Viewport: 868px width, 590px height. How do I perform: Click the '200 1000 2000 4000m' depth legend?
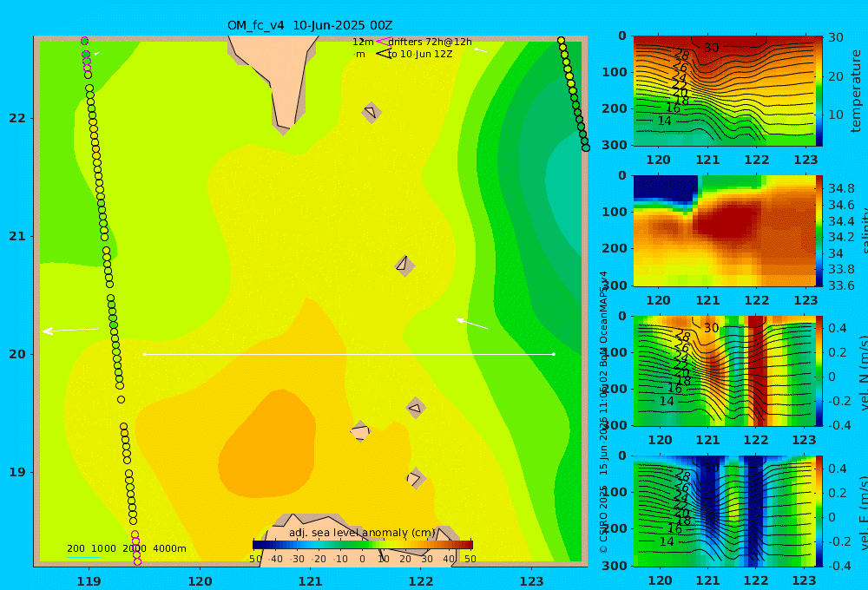pyautogui.click(x=126, y=548)
